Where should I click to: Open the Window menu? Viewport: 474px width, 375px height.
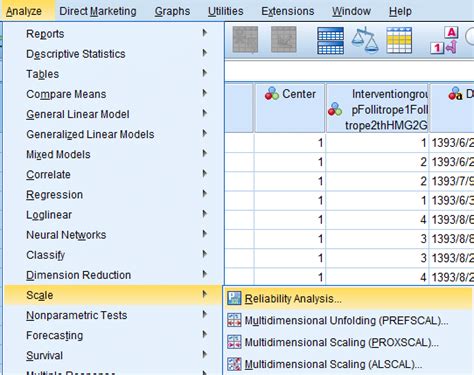[x=351, y=11]
